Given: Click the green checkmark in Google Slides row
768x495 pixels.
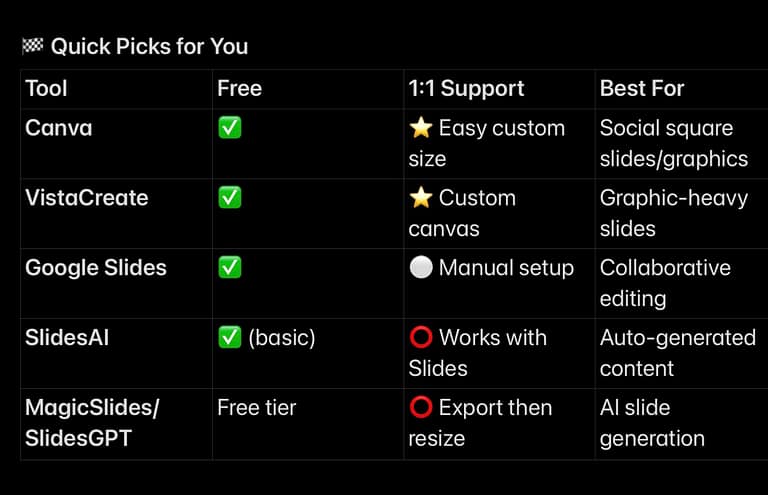Looking at the screenshot, I should (229, 268).
